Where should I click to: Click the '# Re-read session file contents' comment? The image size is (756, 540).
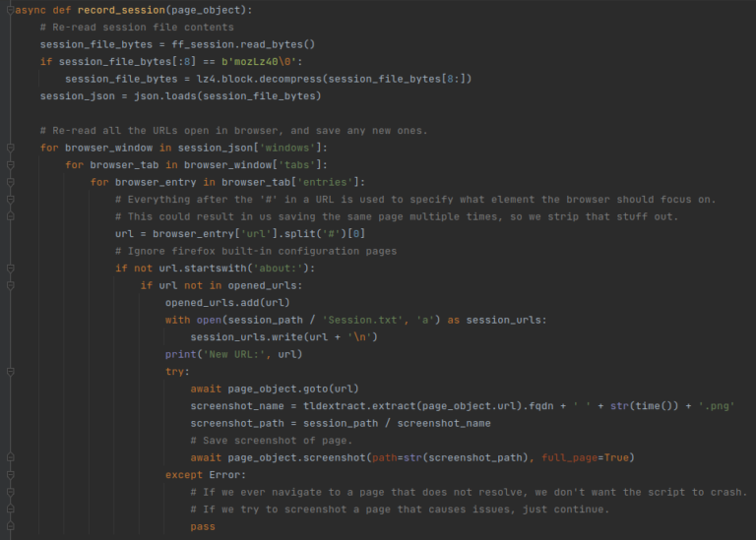(137, 28)
